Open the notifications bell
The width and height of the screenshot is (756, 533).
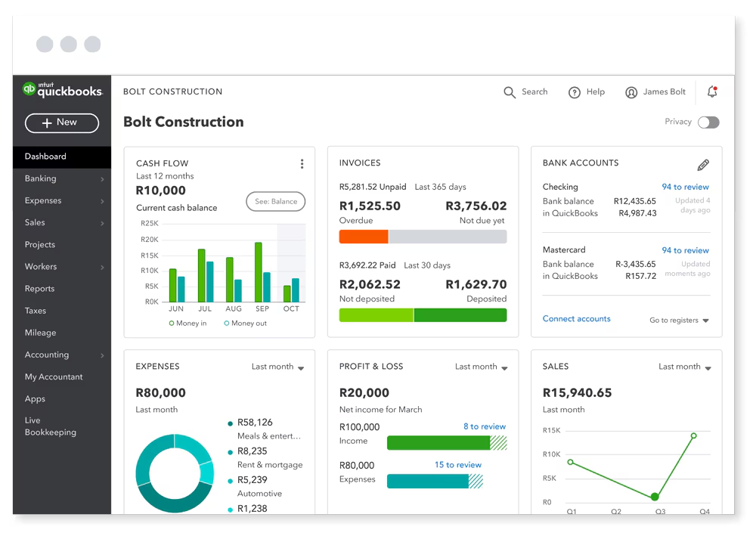(712, 91)
